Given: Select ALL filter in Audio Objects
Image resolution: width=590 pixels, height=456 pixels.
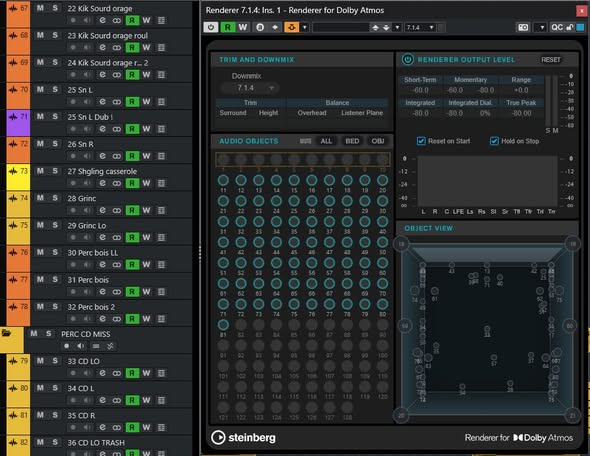Looking at the screenshot, I should click(326, 141).
